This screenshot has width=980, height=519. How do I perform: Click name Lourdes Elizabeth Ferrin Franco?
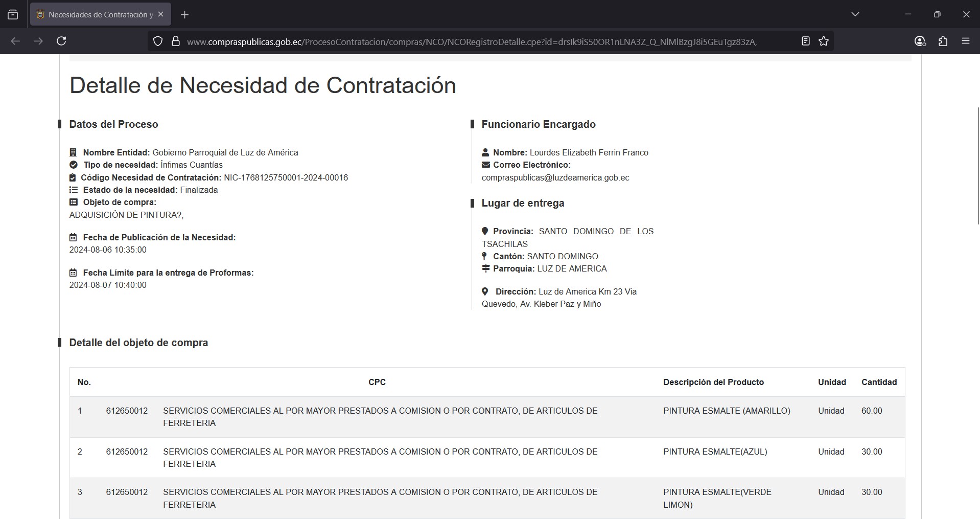589,152
